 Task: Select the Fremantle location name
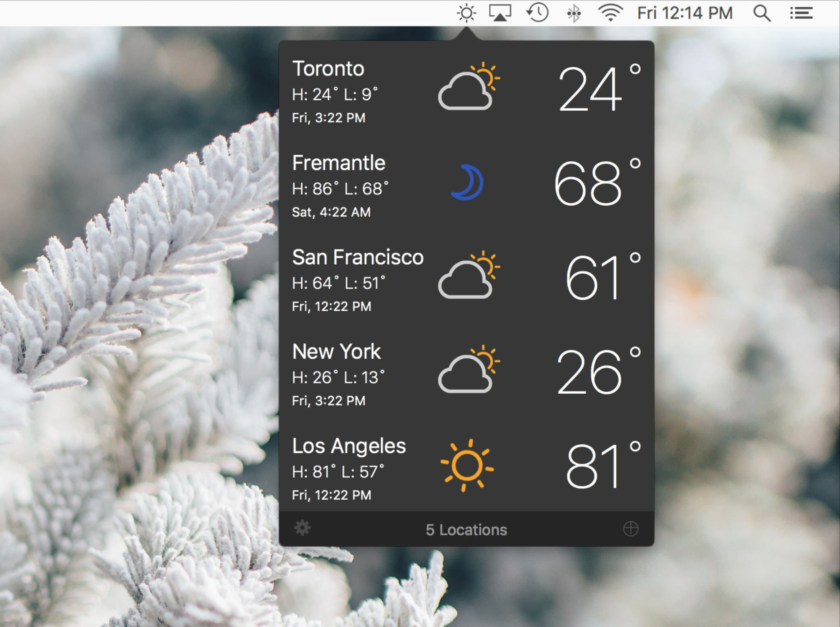339,163
